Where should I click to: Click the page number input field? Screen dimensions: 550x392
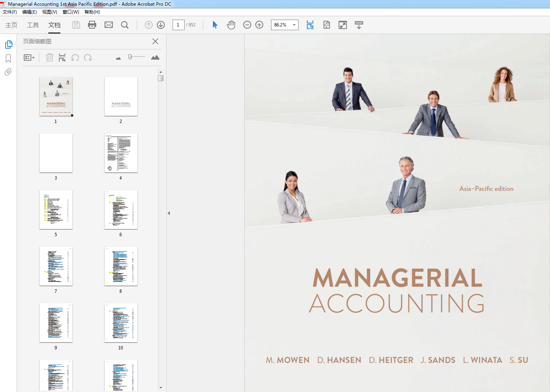tap(178, 25)
